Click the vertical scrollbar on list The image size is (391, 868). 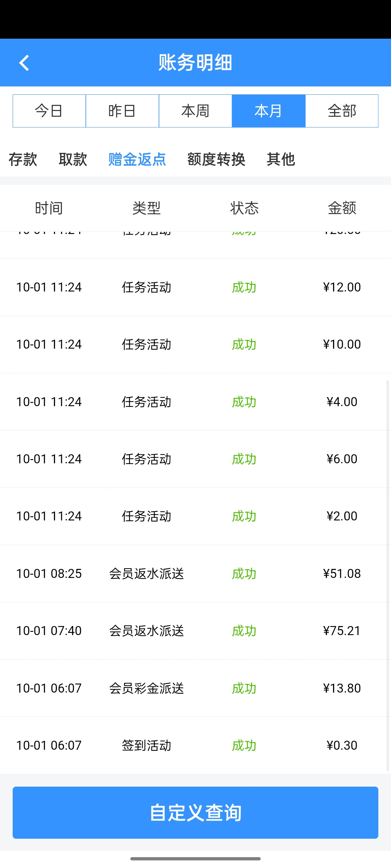388,575
